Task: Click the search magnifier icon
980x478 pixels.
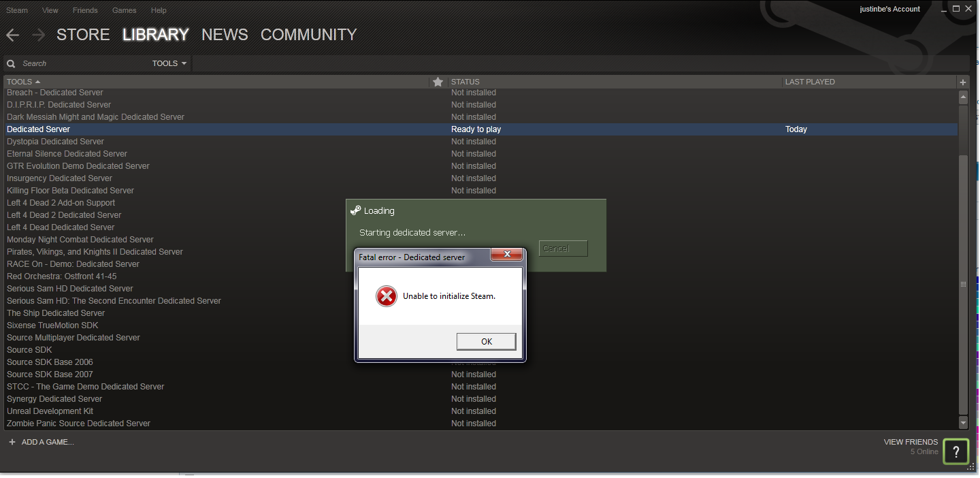Action: (11, 63)
